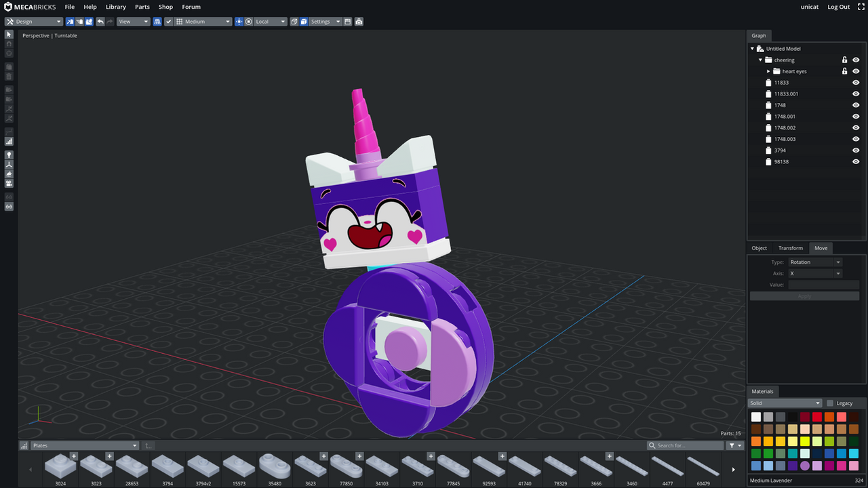This screenshot has height=488, width=868.
Task: Select the white color swatch
Action: [756, 417]
